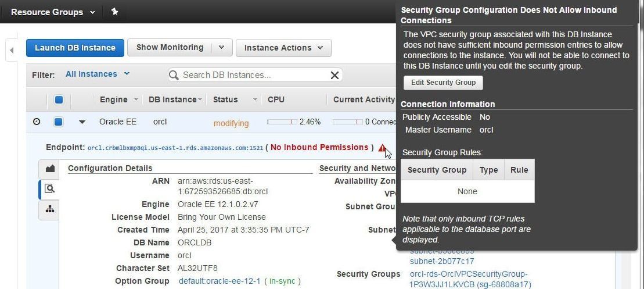Click the pin icon beside Resource Groups
Viewport: 644px width, 289px height.
(x=114, y=12)
